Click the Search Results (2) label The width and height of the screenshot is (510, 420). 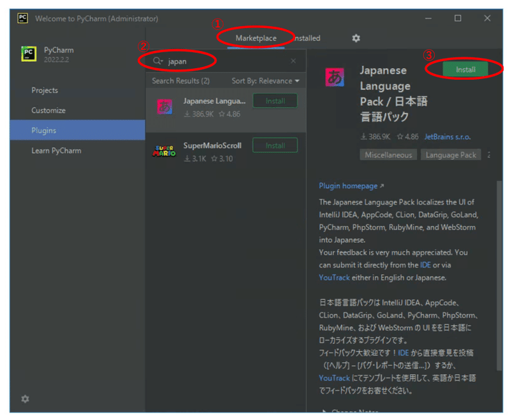(x=180, y=80)
